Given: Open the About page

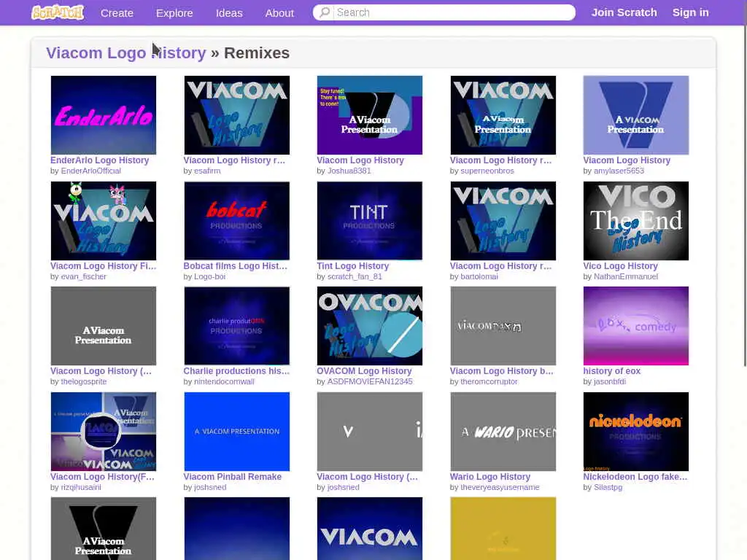Looking at the screenshot, I should click(x=279, y=13).
